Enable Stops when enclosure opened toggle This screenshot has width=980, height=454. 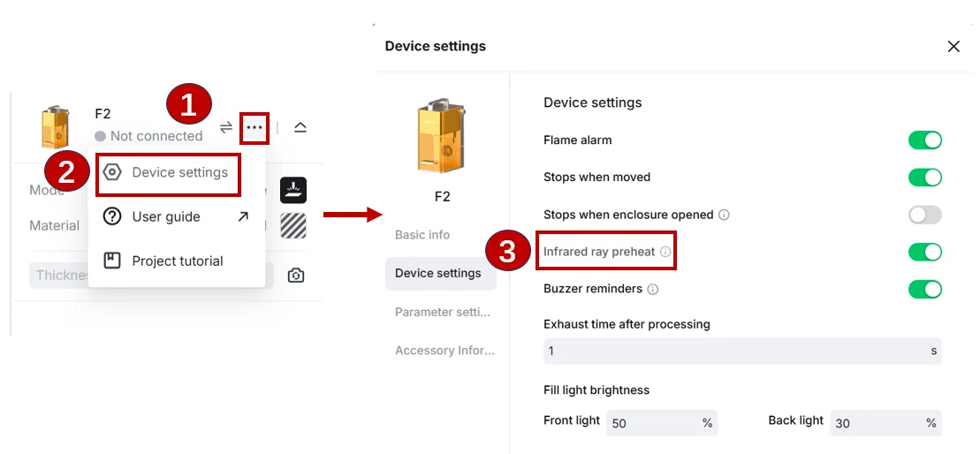click(925, 215)
